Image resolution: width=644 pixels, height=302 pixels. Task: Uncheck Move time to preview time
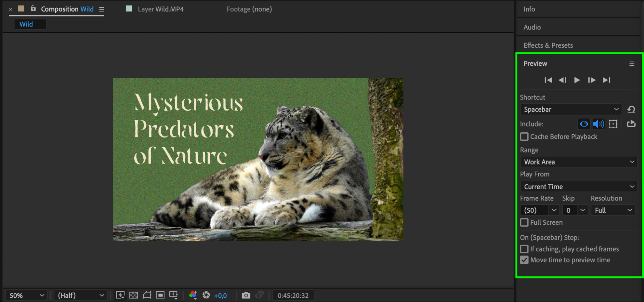[x=524, y=260]
